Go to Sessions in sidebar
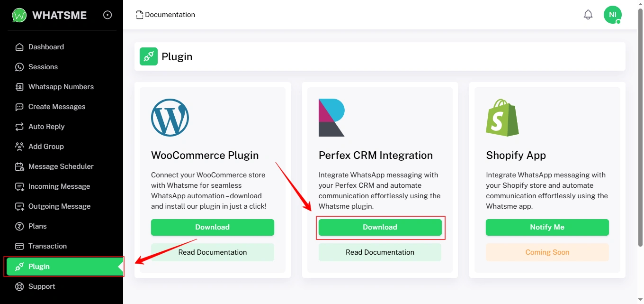Screen dimensions: 644x304 coord(43,67)
